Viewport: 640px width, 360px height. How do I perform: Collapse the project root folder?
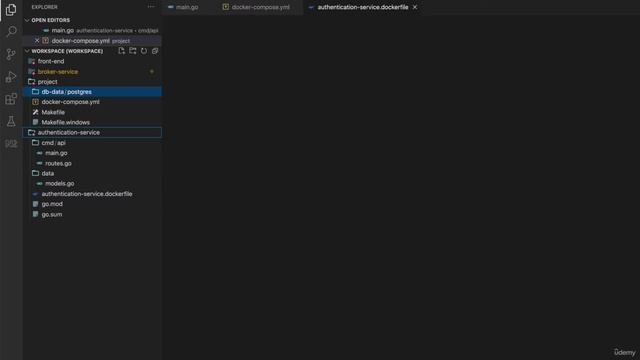pyautogui.click(x=92, y=82)
